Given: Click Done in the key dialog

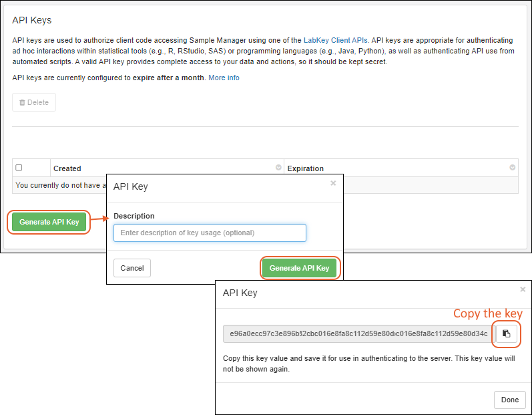Looking at the screenshot, I should (509, 400).
